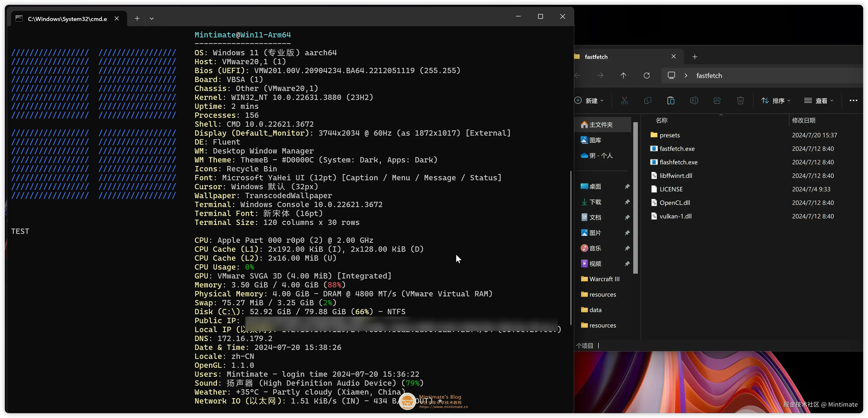This screenshot has height=418, width=868.
Task: Navigate up one folder level in Explorer
Action: point(623,75)
